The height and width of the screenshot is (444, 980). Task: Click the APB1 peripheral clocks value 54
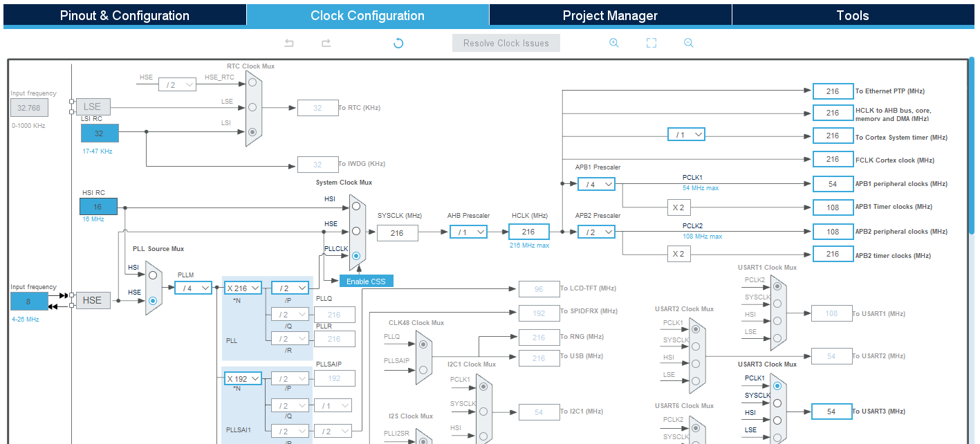click(x=833, y=183)
